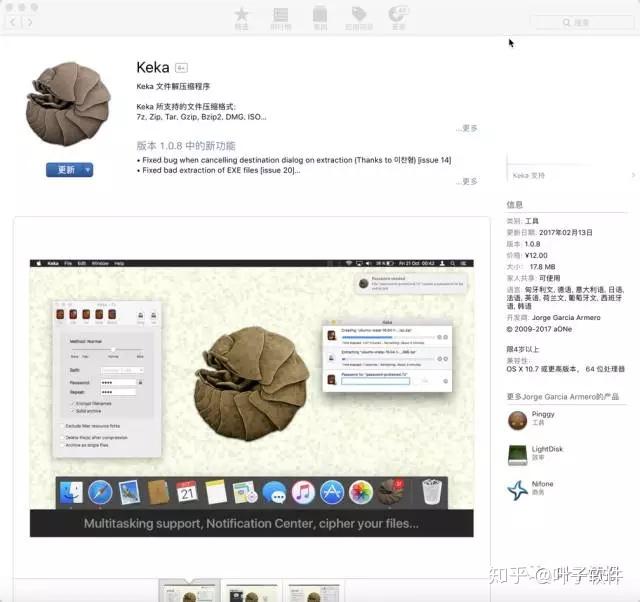Image resolution: width=640 pixels, height=602 pixels.
Task: Click the 4+ age rating badge
Action: pos(181,68)
